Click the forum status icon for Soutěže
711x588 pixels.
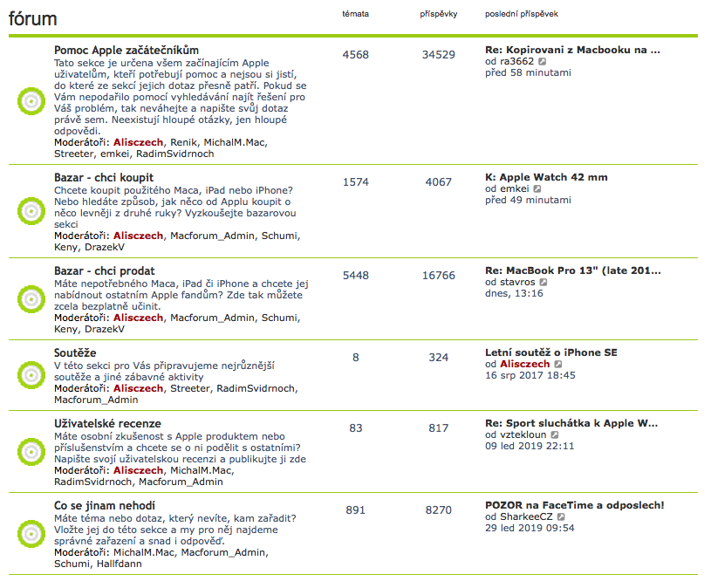click(x=31, y=375)
